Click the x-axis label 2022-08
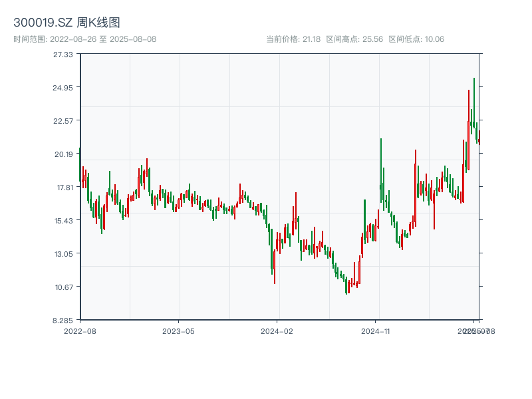Viewport: 532px width, 399px height. pos(80,331)
